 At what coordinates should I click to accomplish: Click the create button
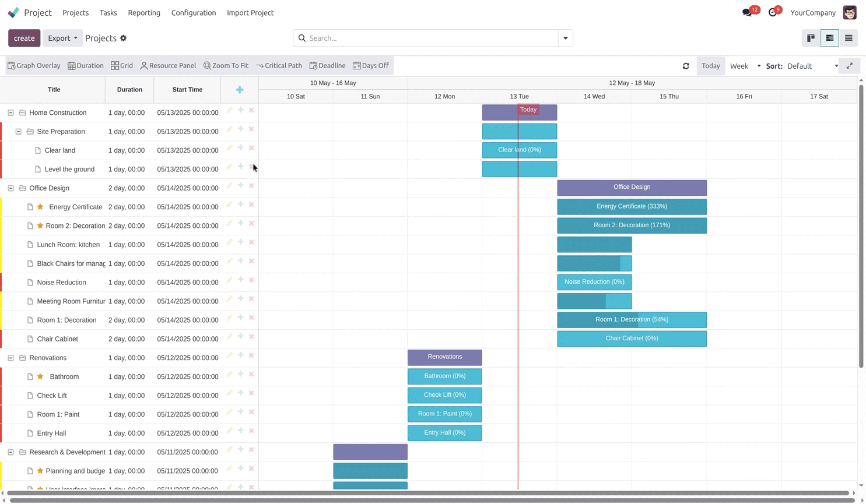24,38
